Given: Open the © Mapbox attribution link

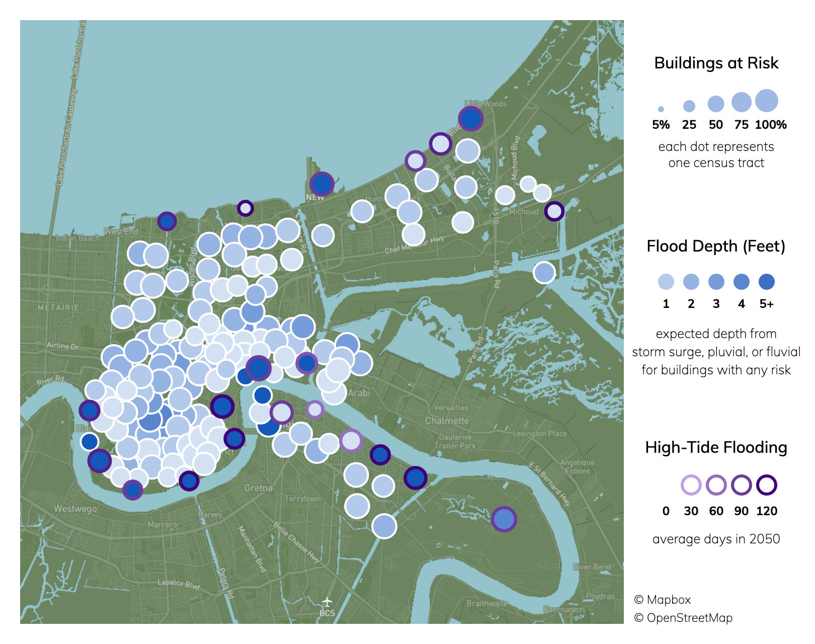Looking at the screenshot, I should pyautogui.click(x=662, y=600).
